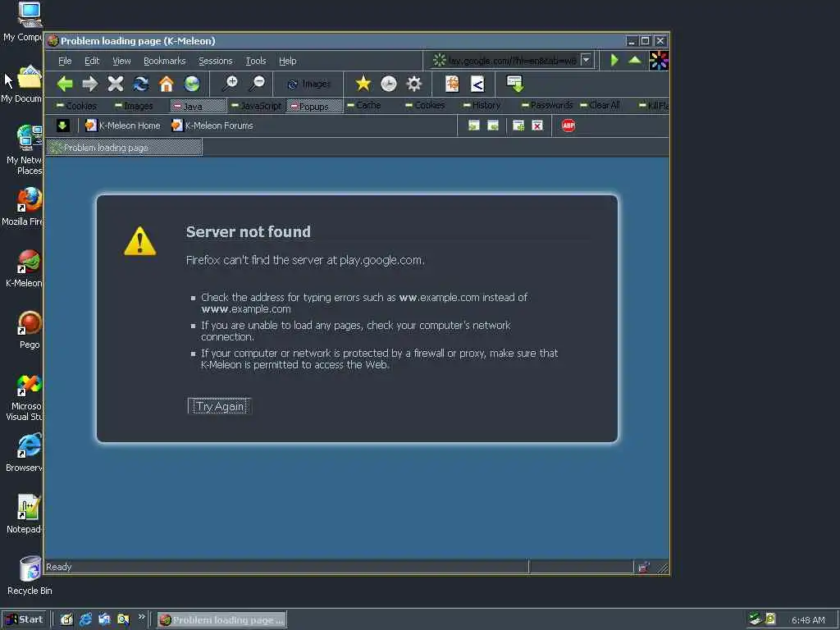Open the Help menu

pos(288,61)
